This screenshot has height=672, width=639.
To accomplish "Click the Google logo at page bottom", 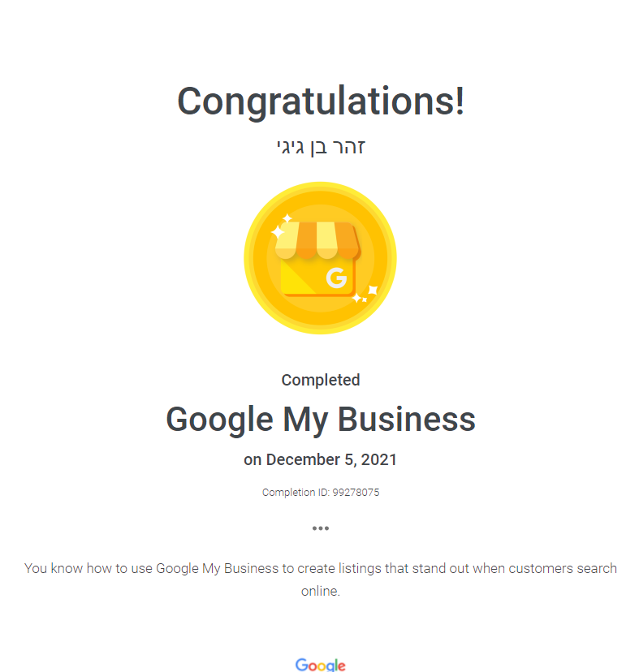I will tap(321, 665).
